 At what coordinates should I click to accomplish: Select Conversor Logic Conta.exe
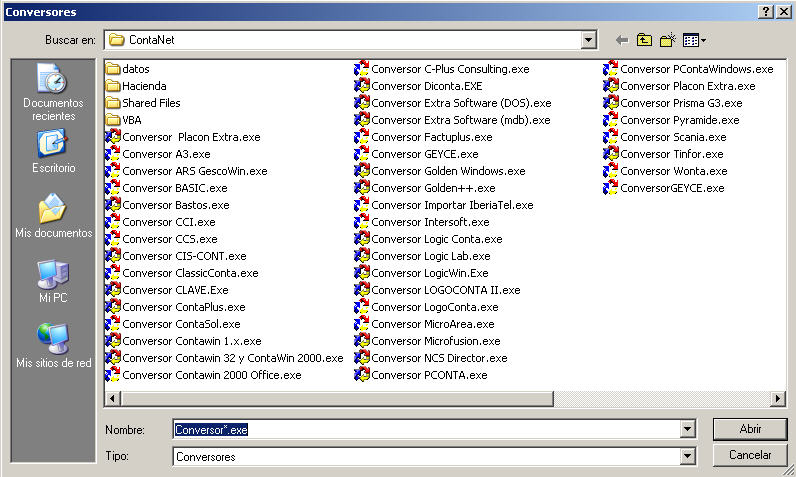(429, 239)
